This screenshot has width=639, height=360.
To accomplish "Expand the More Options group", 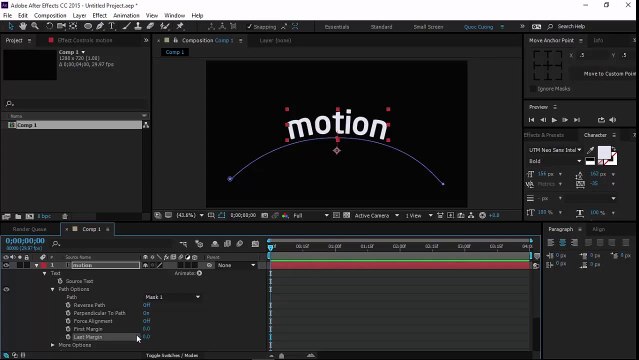I will coord(53,345).
